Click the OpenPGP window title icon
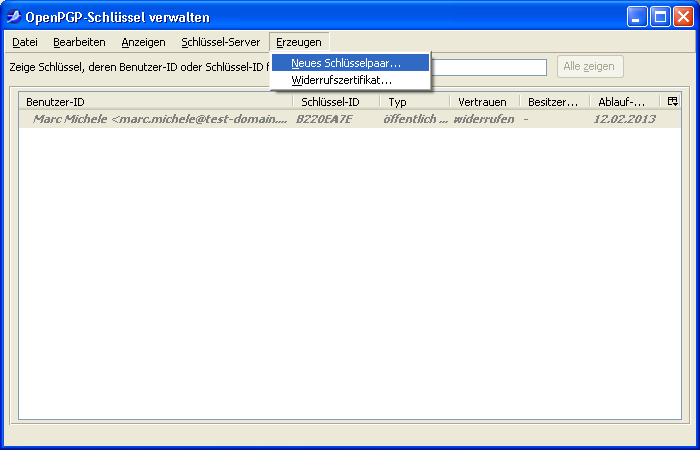The image size is (700, 450). [13, 17]
